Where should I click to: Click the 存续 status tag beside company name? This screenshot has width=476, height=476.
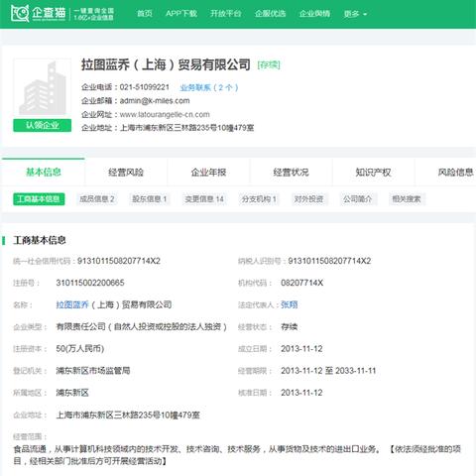point(269,64)
